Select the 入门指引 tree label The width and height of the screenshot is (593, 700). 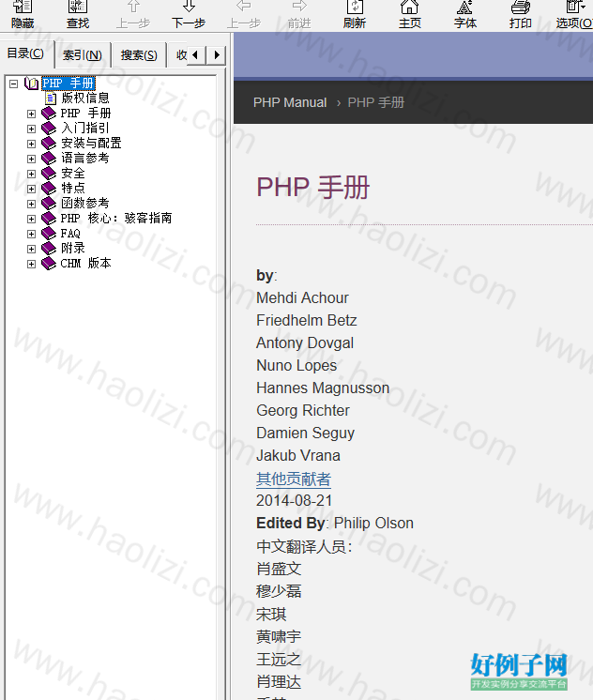point(85,129)
